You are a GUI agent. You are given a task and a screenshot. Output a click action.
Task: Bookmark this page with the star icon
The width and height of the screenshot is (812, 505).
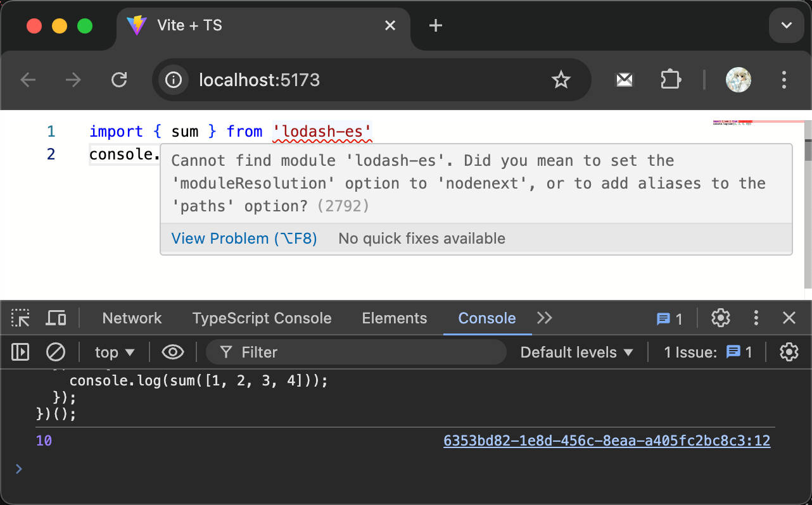pos(561,80)
